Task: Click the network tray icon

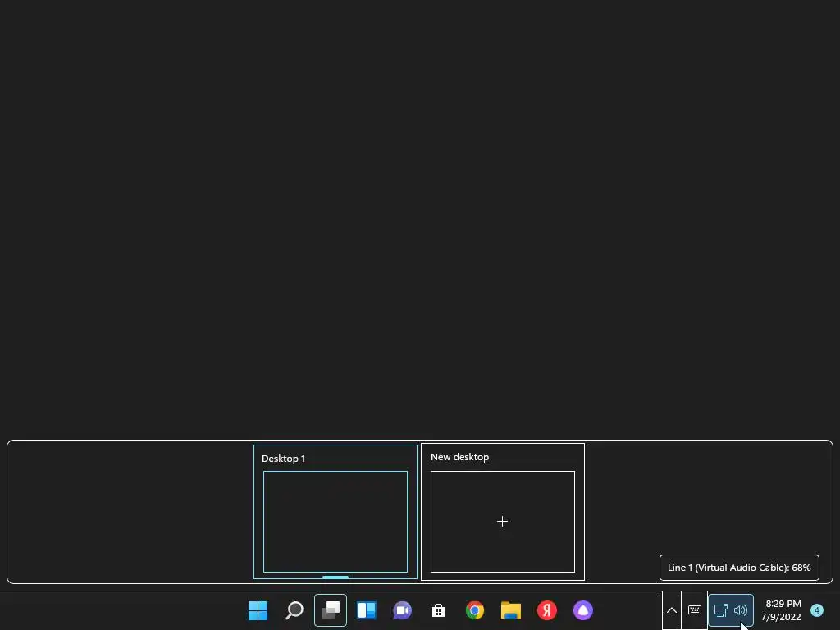Action: (721, 610)
